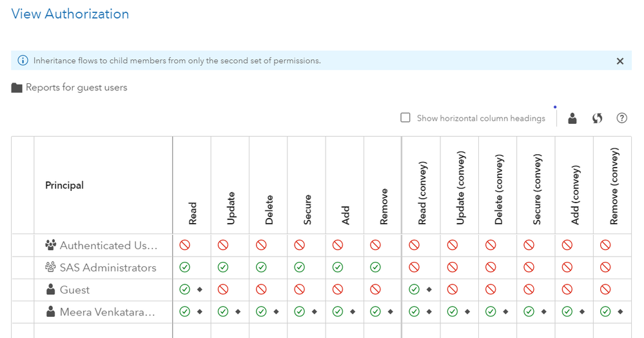The width and height of the screenshot is (644, 338).
Task: Click the Read (convey) column header
Action: click(x=422, y=194)
